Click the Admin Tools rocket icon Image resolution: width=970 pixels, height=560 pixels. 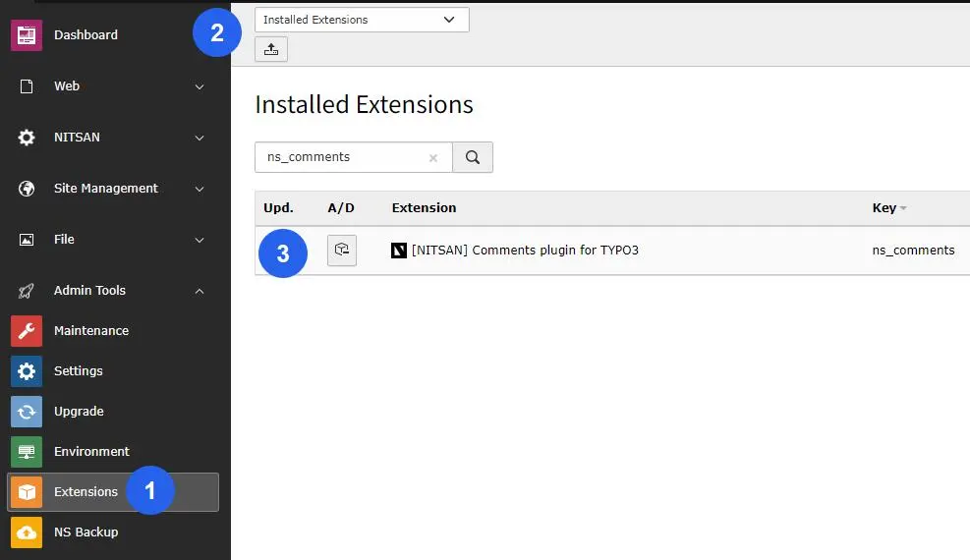pos(27,291)
